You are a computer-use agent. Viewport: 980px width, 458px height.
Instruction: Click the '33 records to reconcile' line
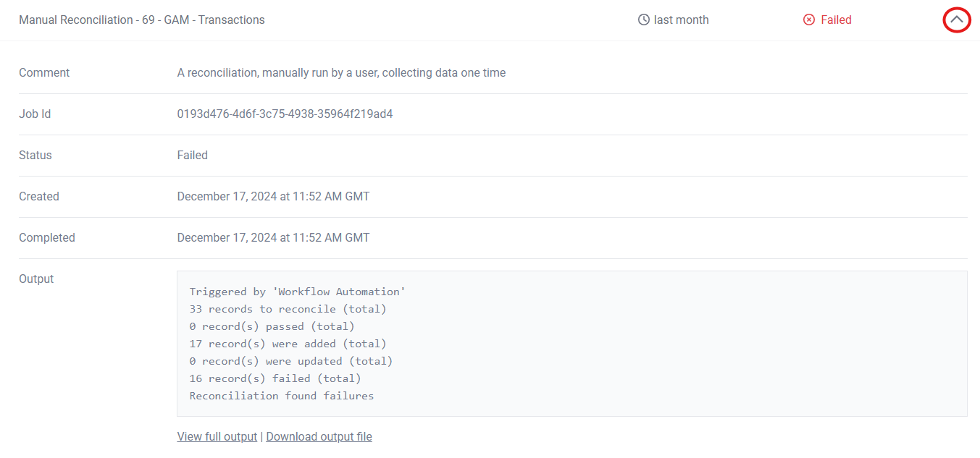point(288,309)
